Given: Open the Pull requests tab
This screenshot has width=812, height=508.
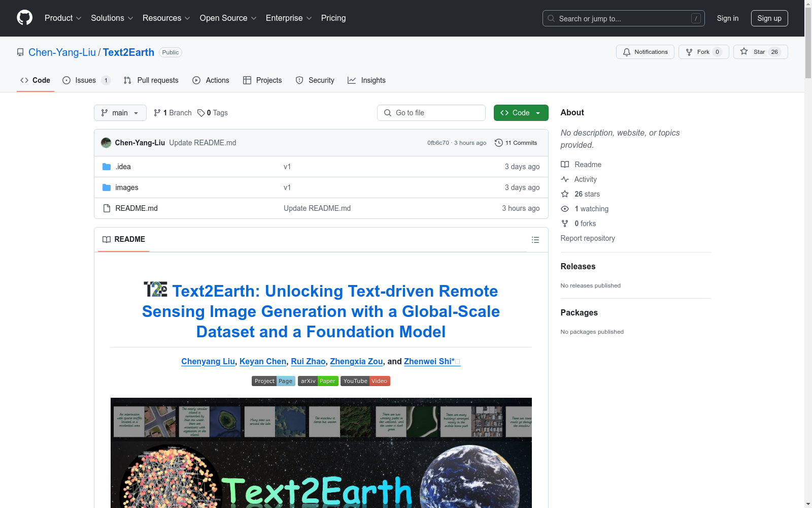Looking at the screenshot, I should (151, 80).
